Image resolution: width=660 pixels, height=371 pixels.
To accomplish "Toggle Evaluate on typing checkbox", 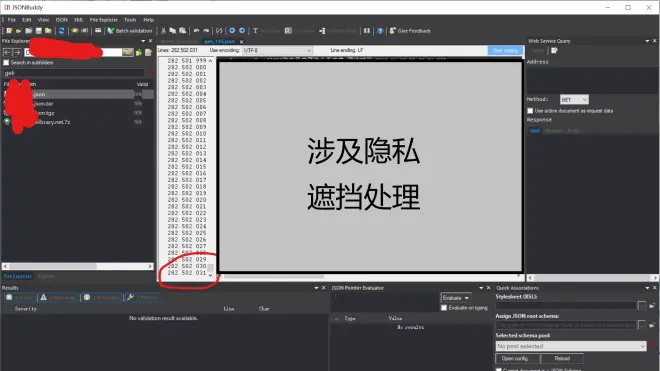I will point(444,308).
